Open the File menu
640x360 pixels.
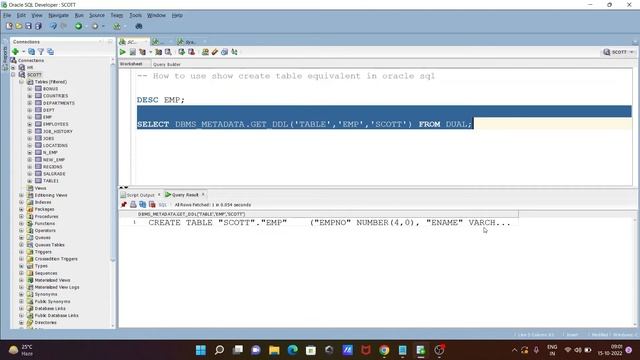(7, 15)
